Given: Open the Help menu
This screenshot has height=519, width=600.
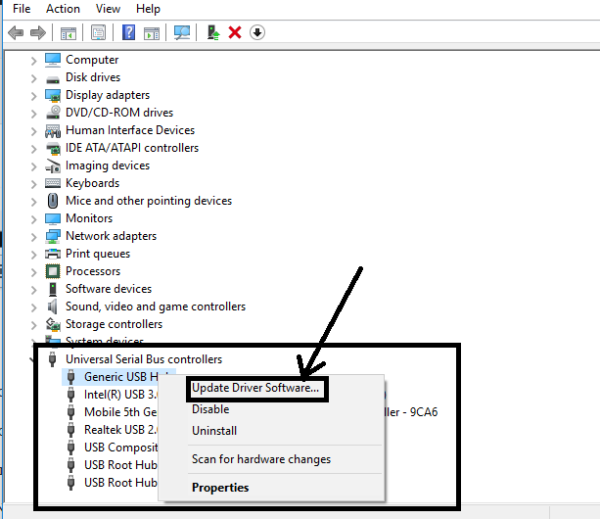Looking at the screenshot, I should [x=148, y=9].
